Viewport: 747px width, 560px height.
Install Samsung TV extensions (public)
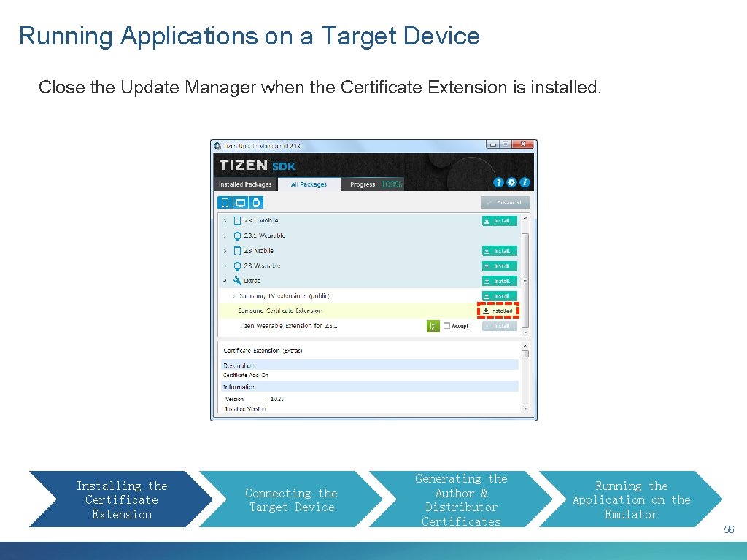pos(499,296)
